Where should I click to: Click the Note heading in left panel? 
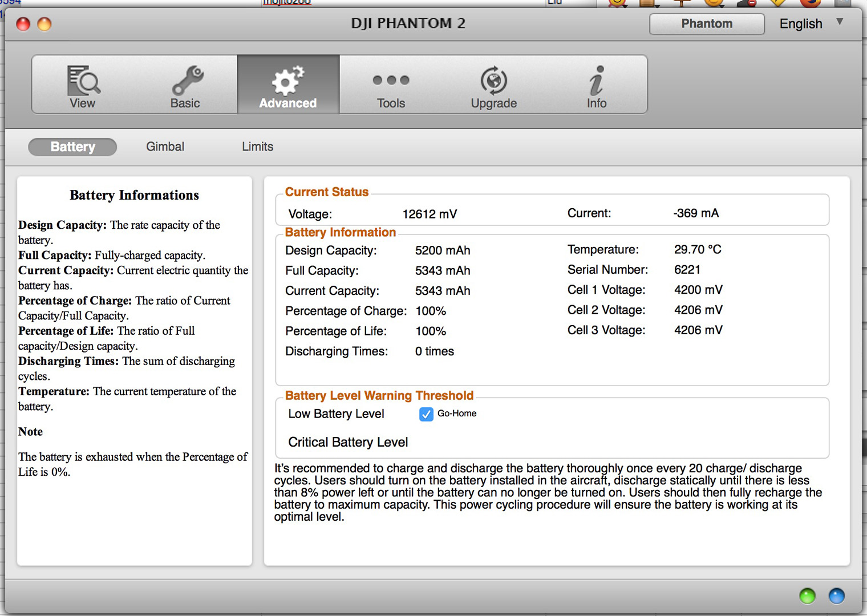[x=30, y=432]
